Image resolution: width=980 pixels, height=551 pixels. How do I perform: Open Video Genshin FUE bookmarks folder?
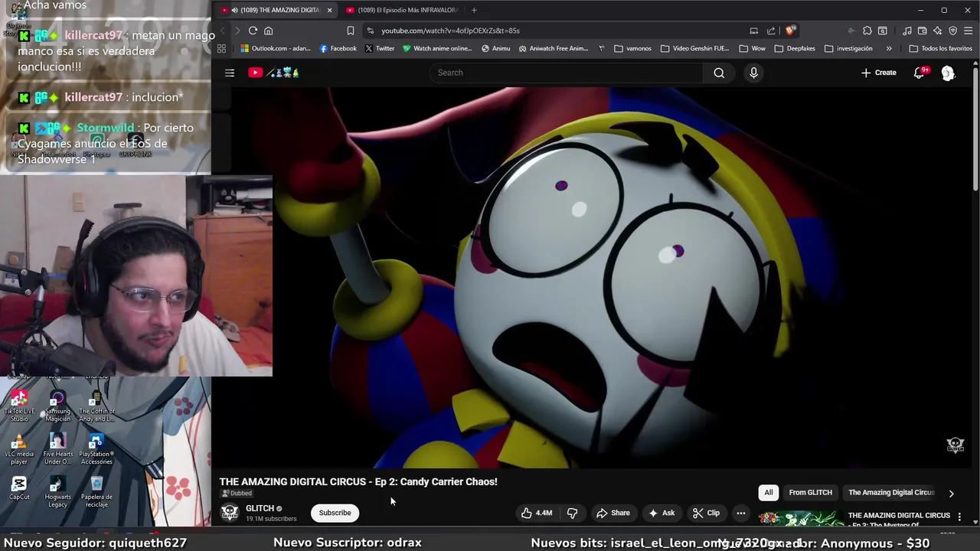(x=694, y=48)
